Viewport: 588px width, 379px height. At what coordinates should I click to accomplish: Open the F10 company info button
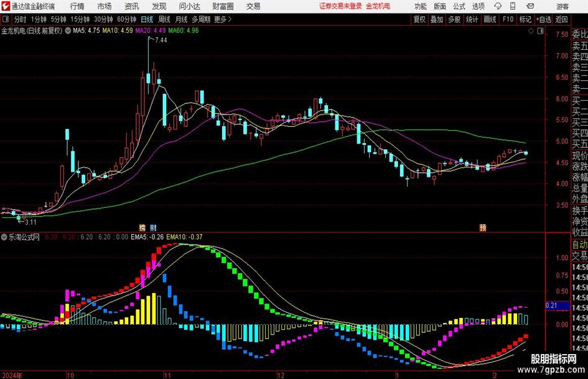tap(508, 19)
